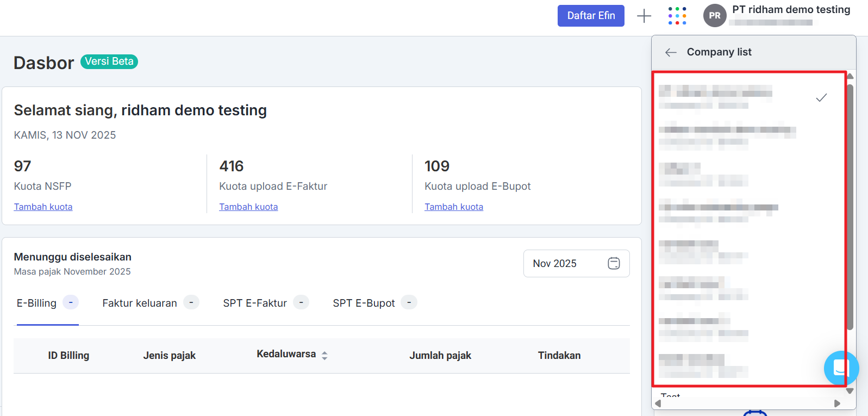Expand PT ridham demo testing account menu
The image size is (868, 416).
coord(790,10)
